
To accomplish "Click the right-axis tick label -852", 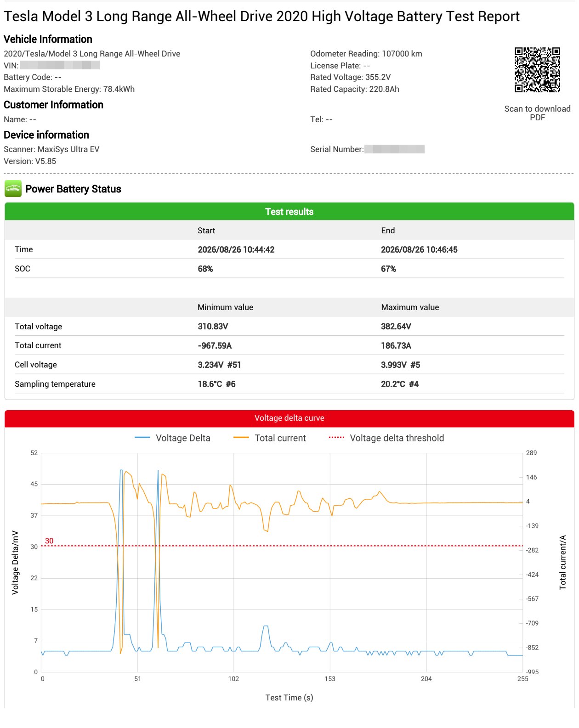I will pos(532,648).
